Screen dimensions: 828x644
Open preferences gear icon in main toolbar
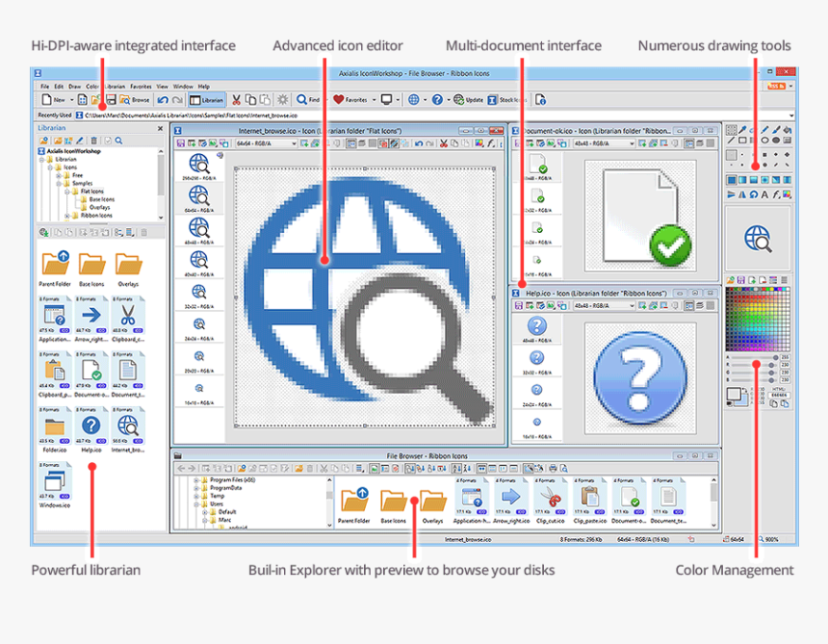click(x=283, y=99)
